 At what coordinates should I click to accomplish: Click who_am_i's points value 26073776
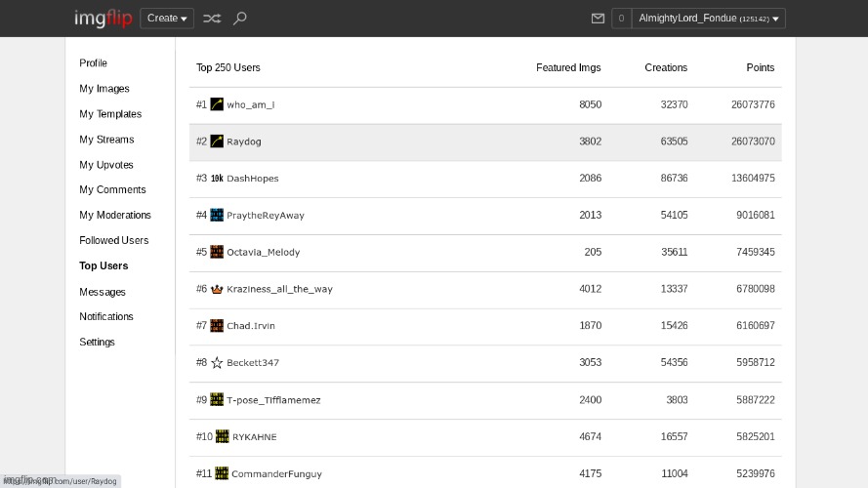pos(753,104)
